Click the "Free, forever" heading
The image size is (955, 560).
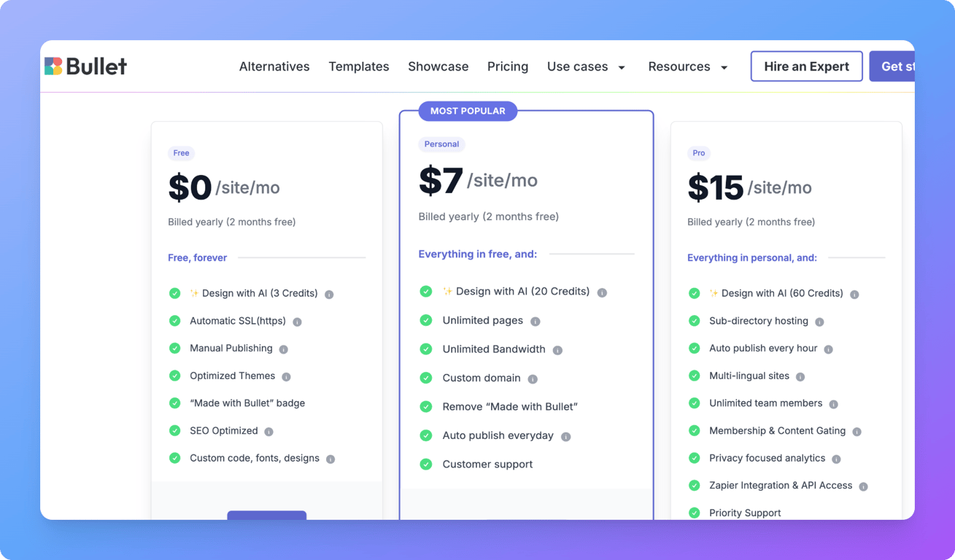coord(198,257)
